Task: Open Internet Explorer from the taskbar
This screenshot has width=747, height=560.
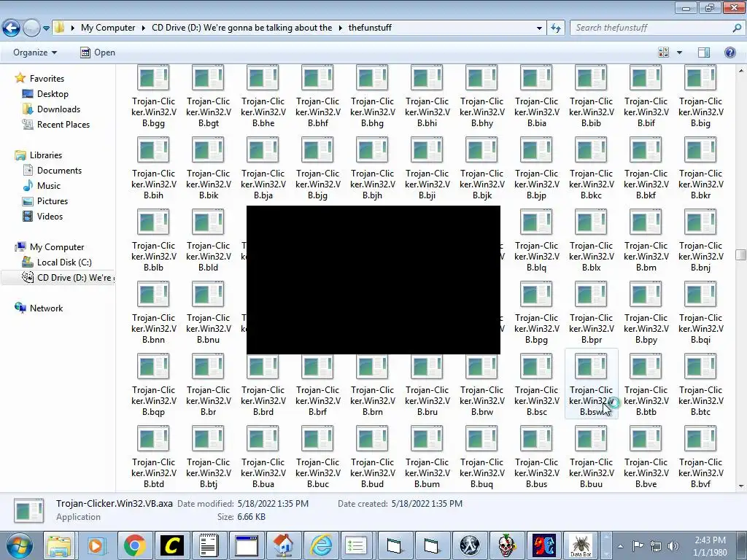Action: [321, 545]
